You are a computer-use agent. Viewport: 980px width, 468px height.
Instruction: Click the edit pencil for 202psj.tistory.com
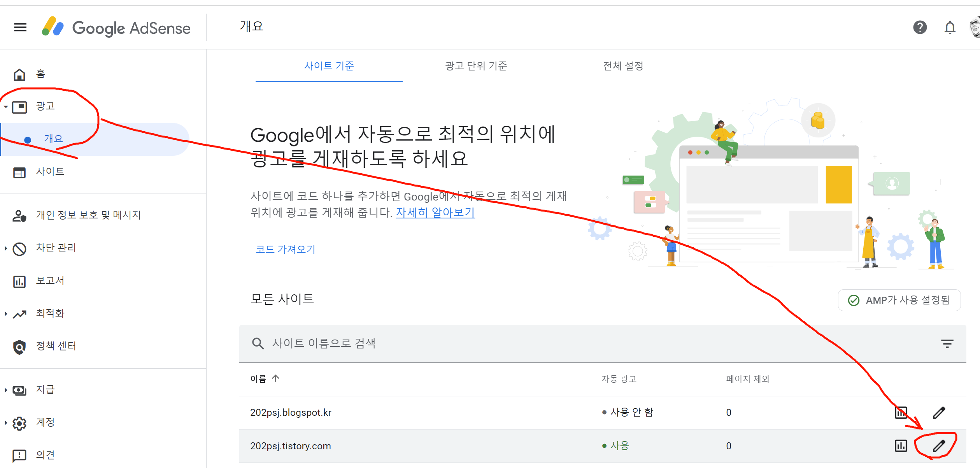(x=939, y=445)
